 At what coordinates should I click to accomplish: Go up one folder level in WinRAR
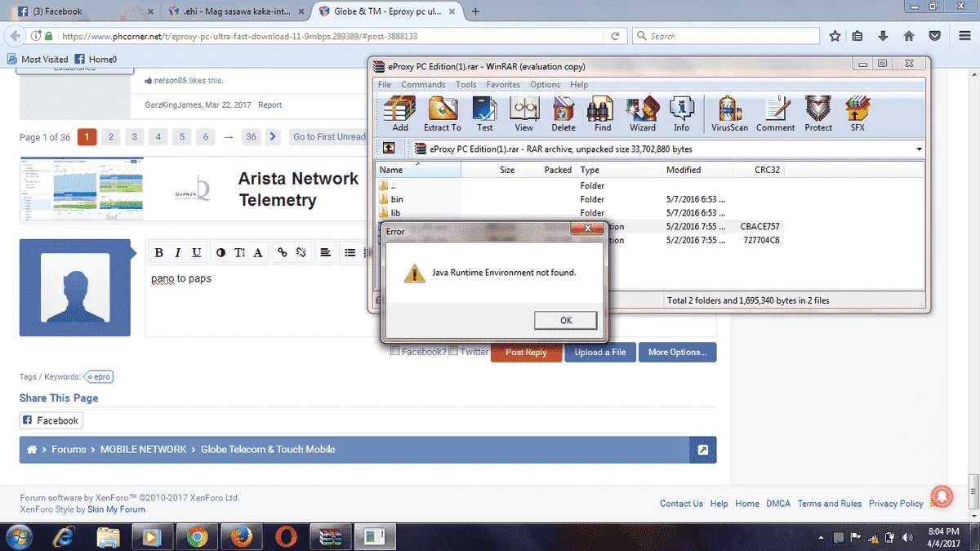(389, 149)
